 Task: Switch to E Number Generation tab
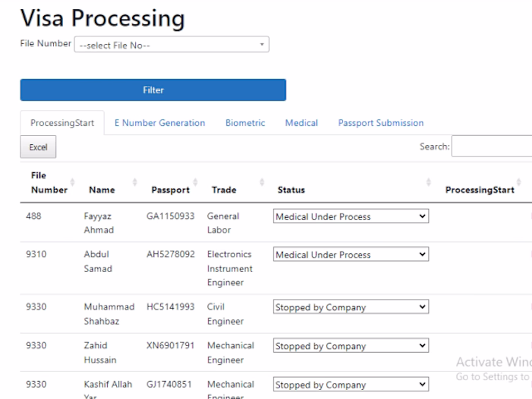pos(160,123)
